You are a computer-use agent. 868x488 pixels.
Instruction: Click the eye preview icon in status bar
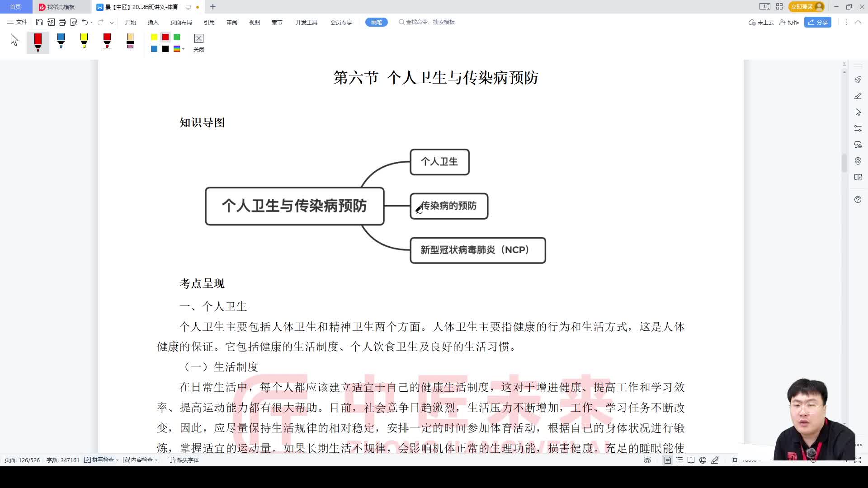pos(647,460)
